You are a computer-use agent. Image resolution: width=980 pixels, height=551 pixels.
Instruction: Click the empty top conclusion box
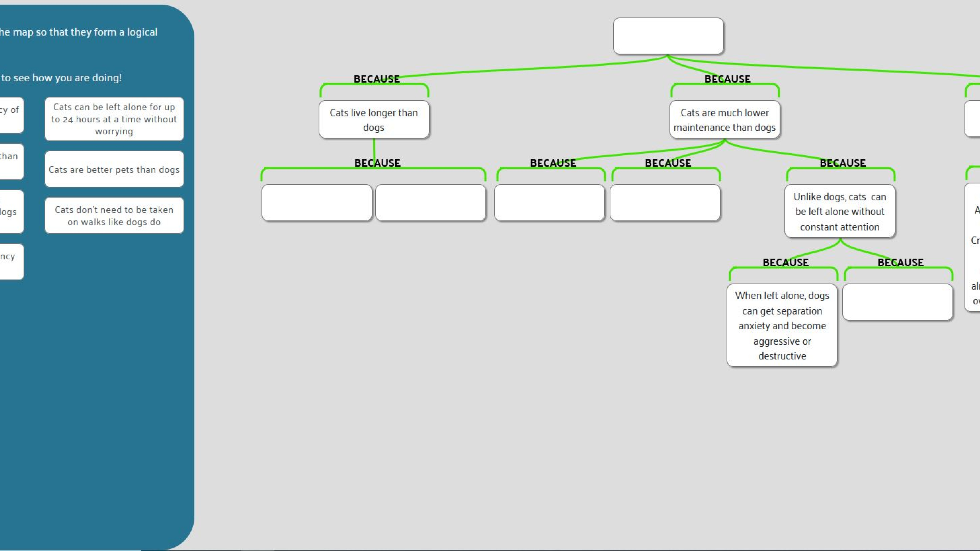(668, 36)
